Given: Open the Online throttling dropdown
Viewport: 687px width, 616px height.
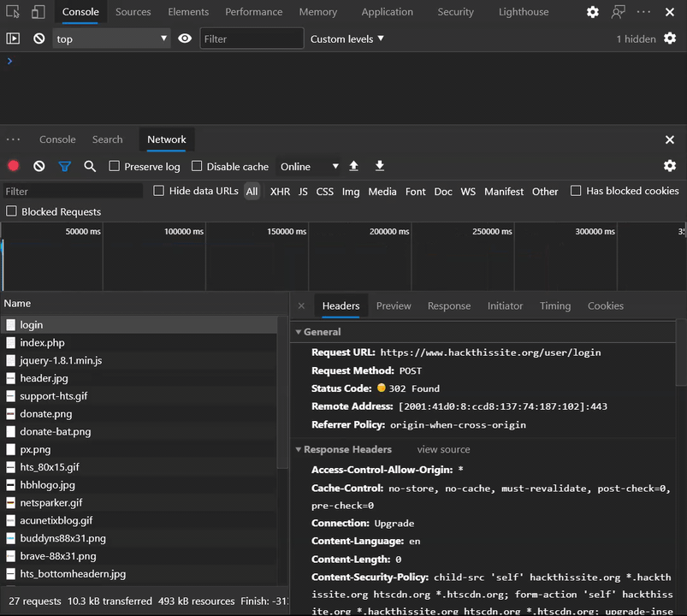Looking at the screenshot, I should pos(310,167).
